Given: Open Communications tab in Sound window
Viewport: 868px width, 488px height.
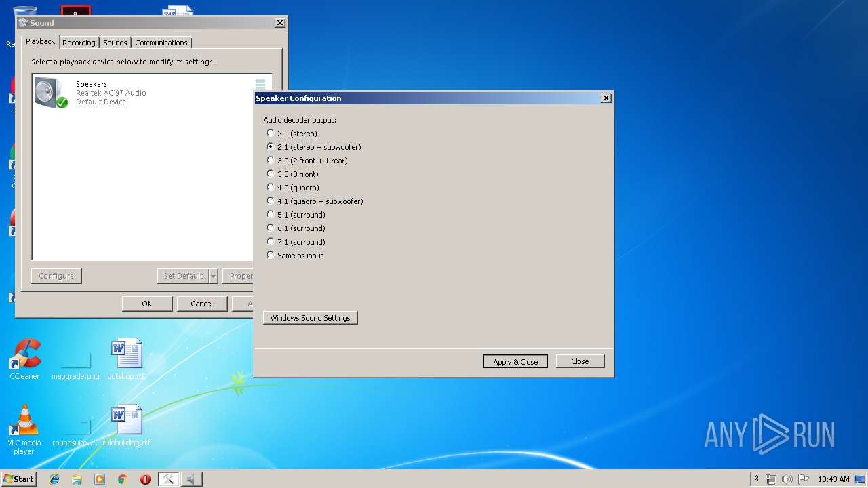Looking at the screenshot, I should click(x=161, y=43).
